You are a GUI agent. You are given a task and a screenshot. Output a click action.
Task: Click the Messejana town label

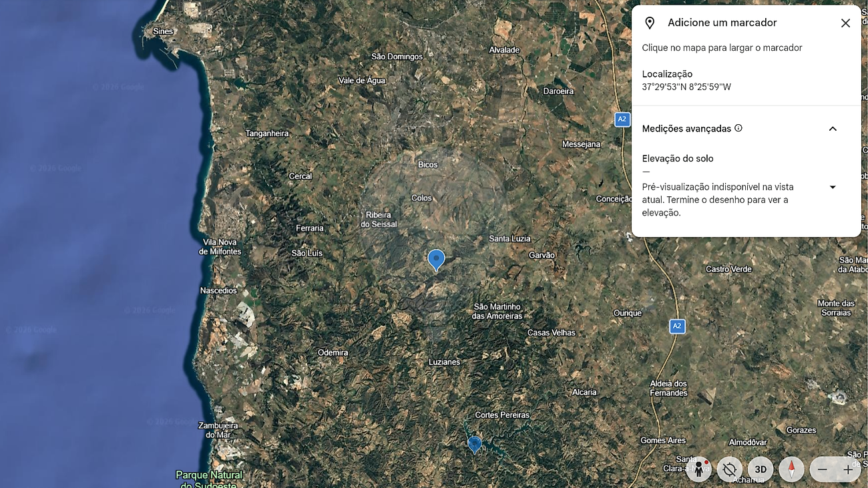pos(581,144)
